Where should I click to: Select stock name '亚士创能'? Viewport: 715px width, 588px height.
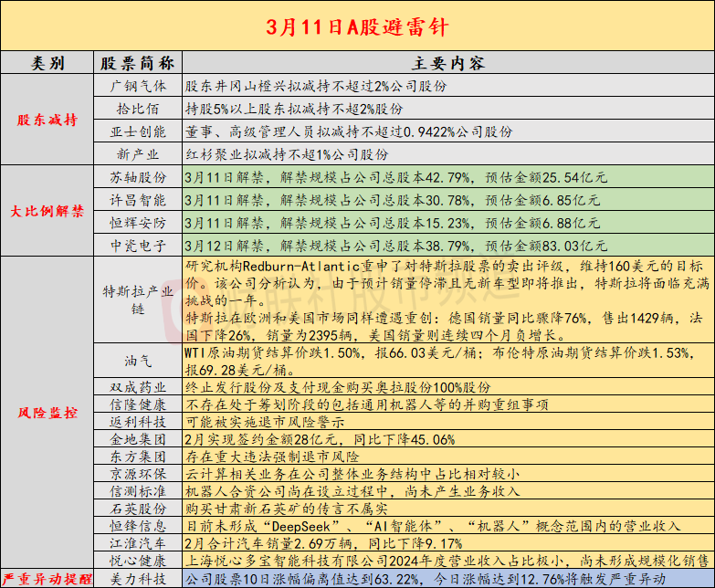pyautogui.click(x=138, y=131)
